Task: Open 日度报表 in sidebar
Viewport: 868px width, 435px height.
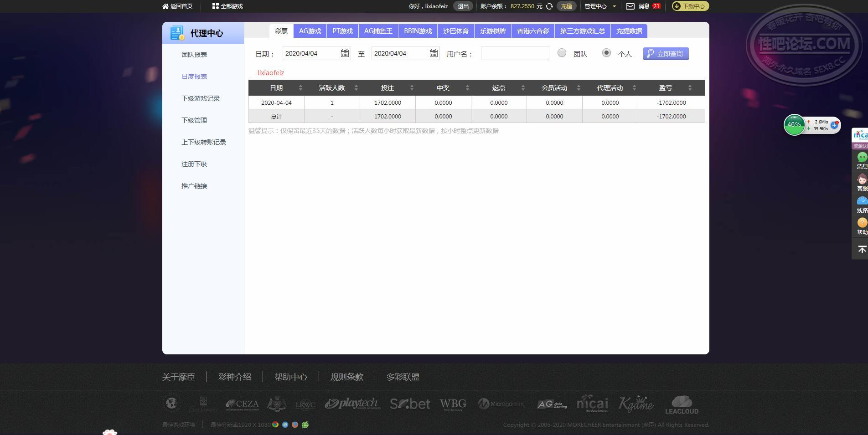Action: coord(194,77)
